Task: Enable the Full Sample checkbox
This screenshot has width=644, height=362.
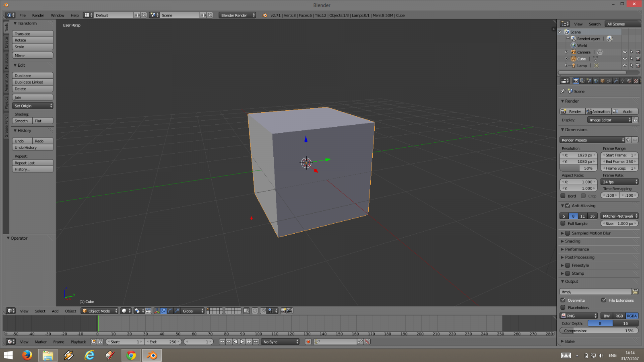Action: pyautogui.click(x=563, y=224)
